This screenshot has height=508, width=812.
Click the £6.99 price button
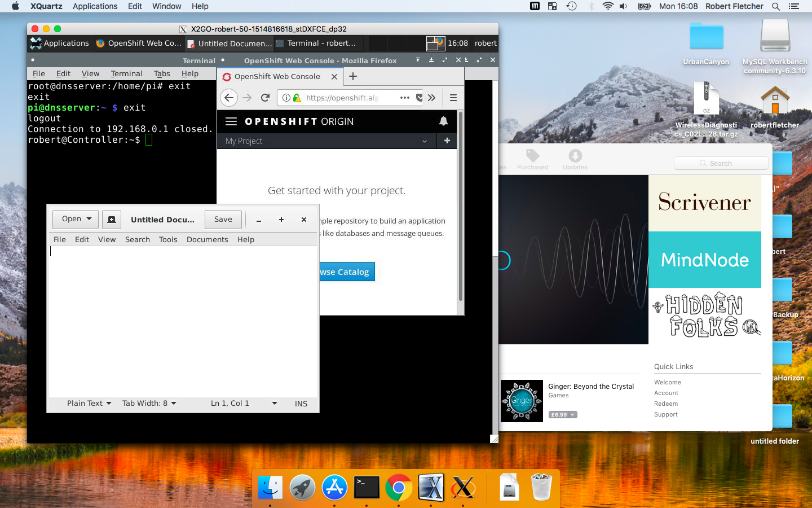pos(563,415)
